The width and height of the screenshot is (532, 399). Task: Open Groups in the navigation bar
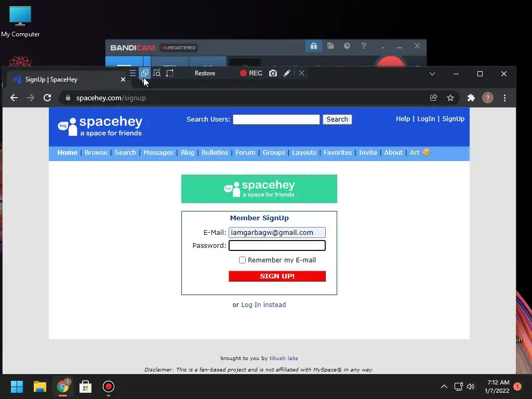click(x=273, y=153)
